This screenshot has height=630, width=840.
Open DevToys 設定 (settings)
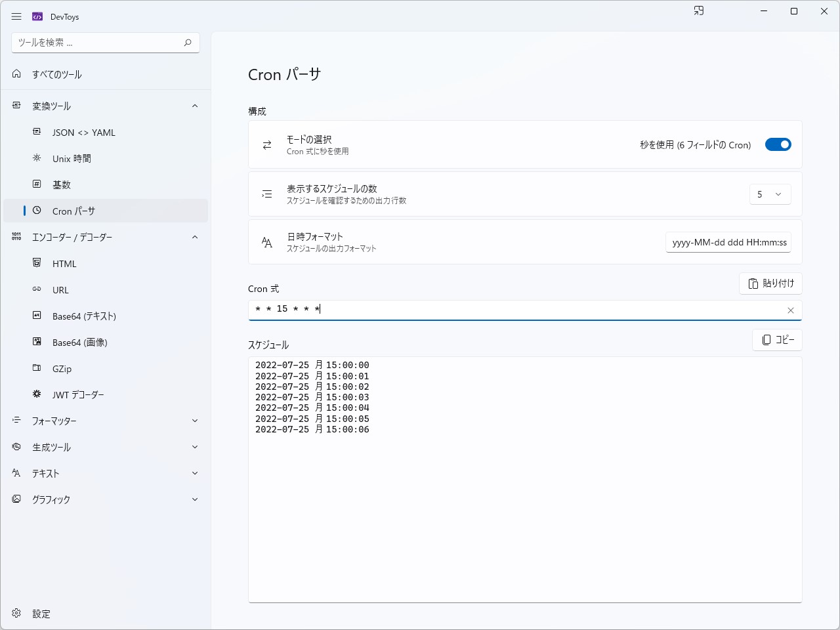tap(41, 614)
